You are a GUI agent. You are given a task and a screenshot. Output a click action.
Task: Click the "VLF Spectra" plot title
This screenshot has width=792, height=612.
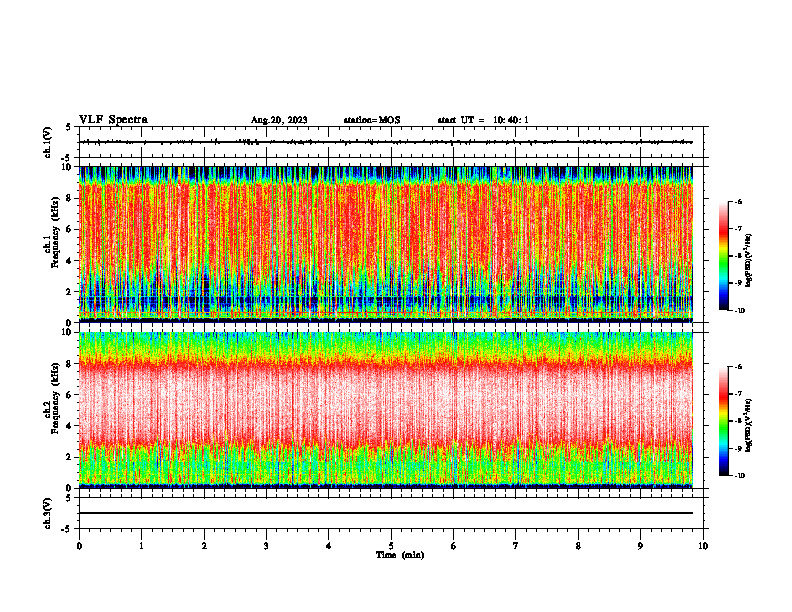click(113, 120)
